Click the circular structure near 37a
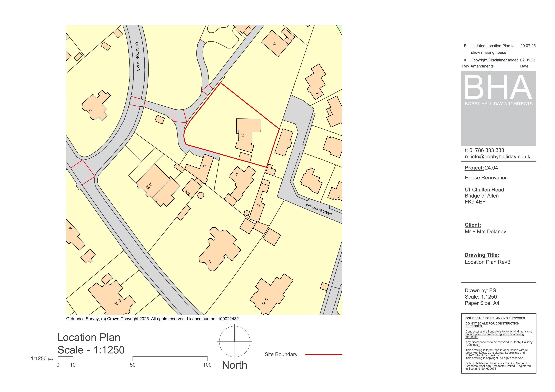555x392 pixels. tap(201, 195)
